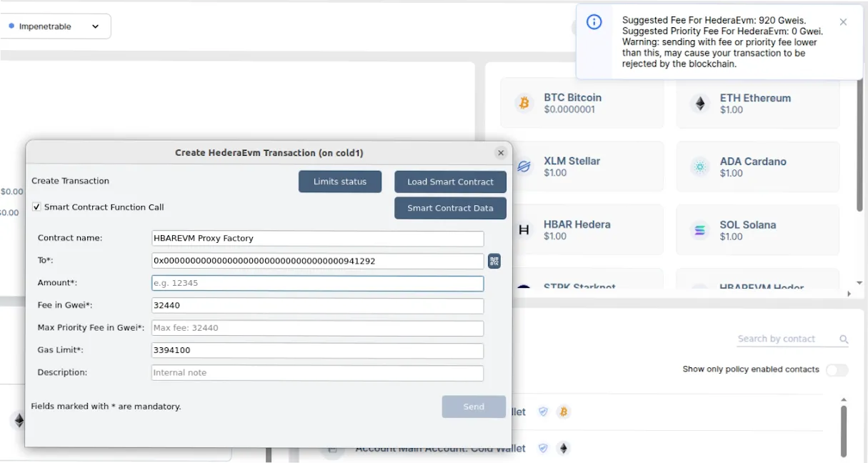Select the XLM Stellar asset name
This screenshot has width=868, height=463.
pos(572,161)
